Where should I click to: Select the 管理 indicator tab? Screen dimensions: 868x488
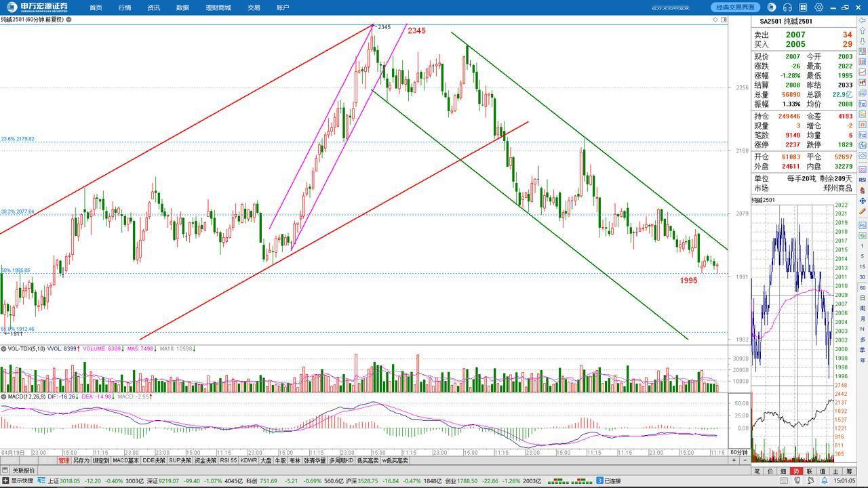point(64,460)
